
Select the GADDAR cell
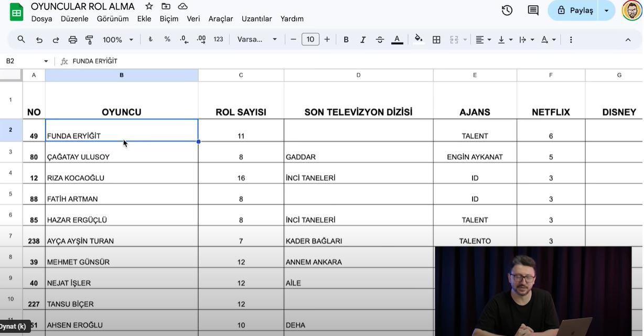click(x=359, y=152)
